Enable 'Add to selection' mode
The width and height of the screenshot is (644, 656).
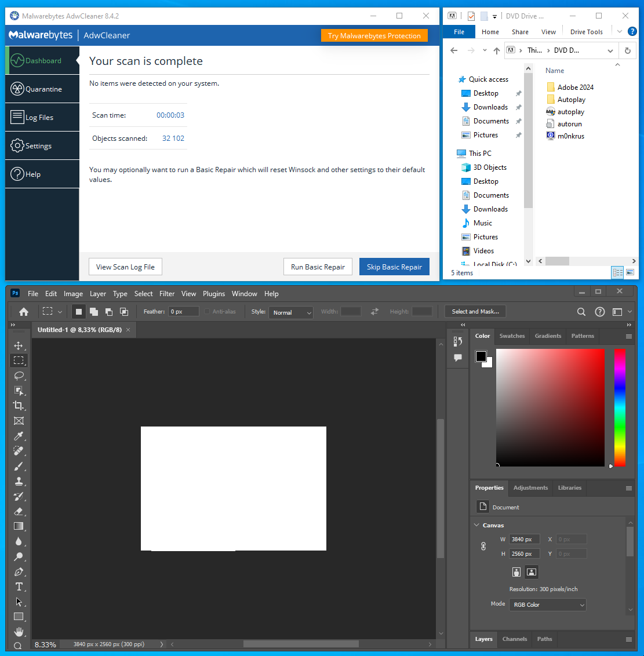click(x=94, y=312)
